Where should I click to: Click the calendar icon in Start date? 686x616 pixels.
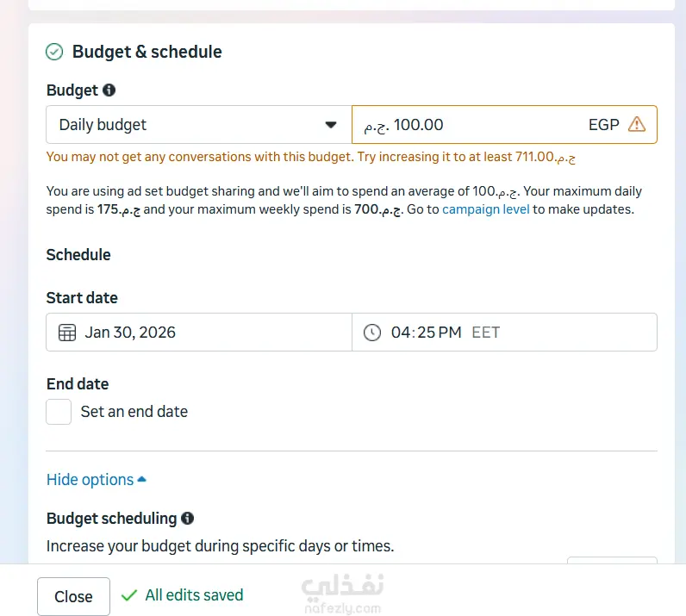(x=66, y=332)
